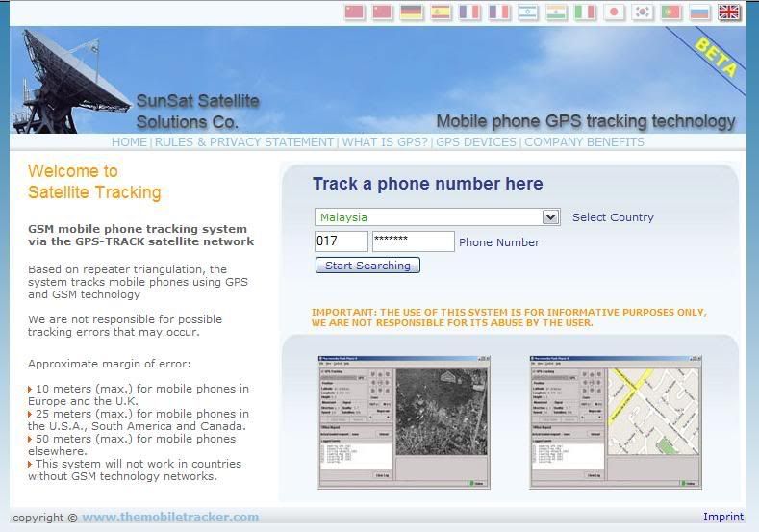759x532 pixels.
Task: Open the Select Country dropdown arrow
Action: pos(550,216)
